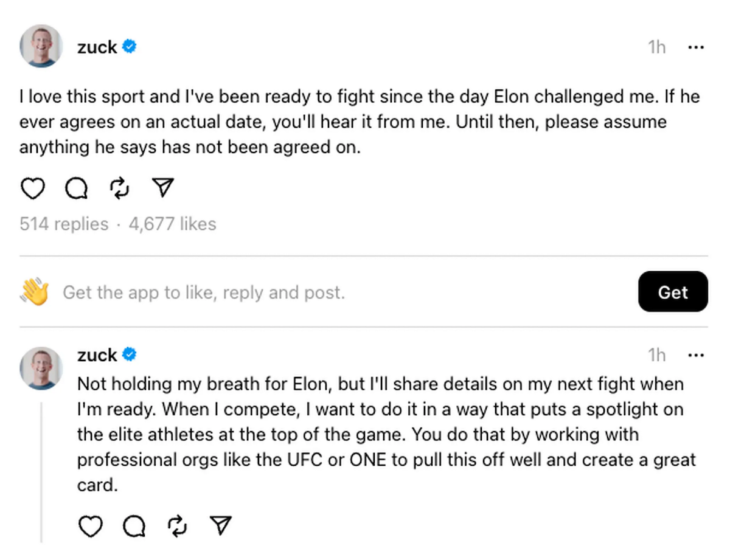View the 4,677 likes list
This screenshot has width=730, height=560.
(x=172, y=224)
